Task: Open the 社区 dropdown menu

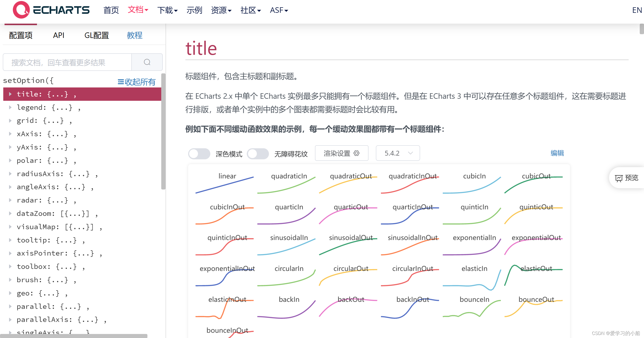Action: pyautogui.click(x=251, y=10)
